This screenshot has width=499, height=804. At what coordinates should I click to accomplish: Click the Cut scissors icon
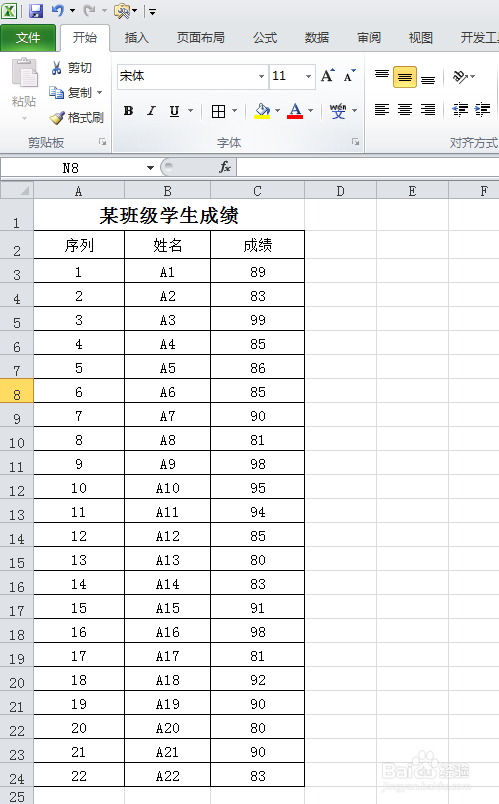click(56, 68)
